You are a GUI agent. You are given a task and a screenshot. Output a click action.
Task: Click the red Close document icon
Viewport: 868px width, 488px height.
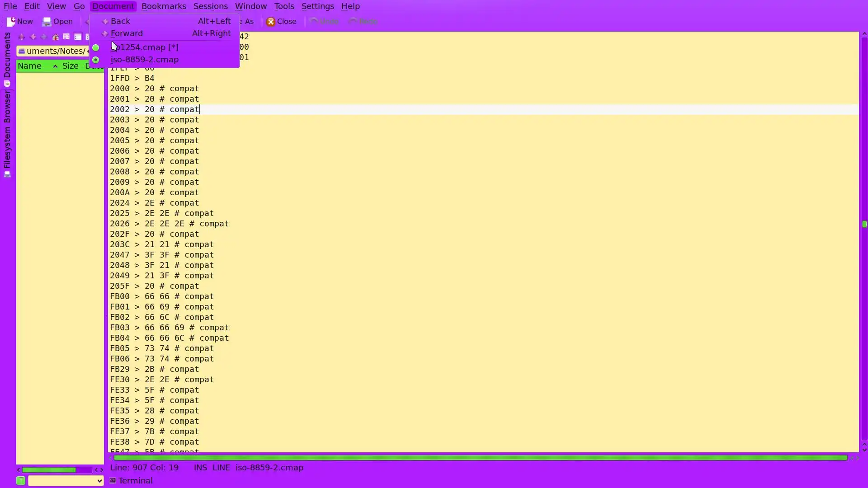270,22
